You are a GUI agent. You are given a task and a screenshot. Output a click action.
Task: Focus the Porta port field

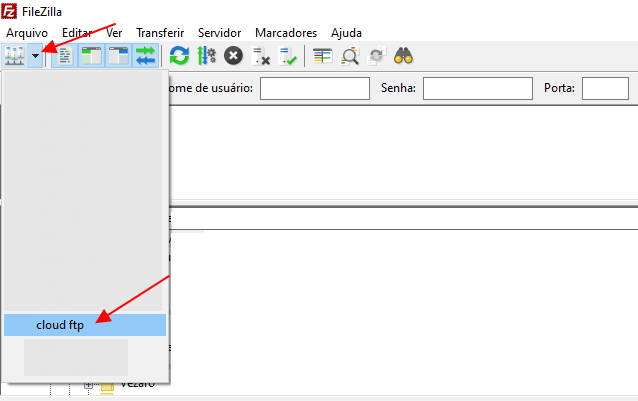605,88
